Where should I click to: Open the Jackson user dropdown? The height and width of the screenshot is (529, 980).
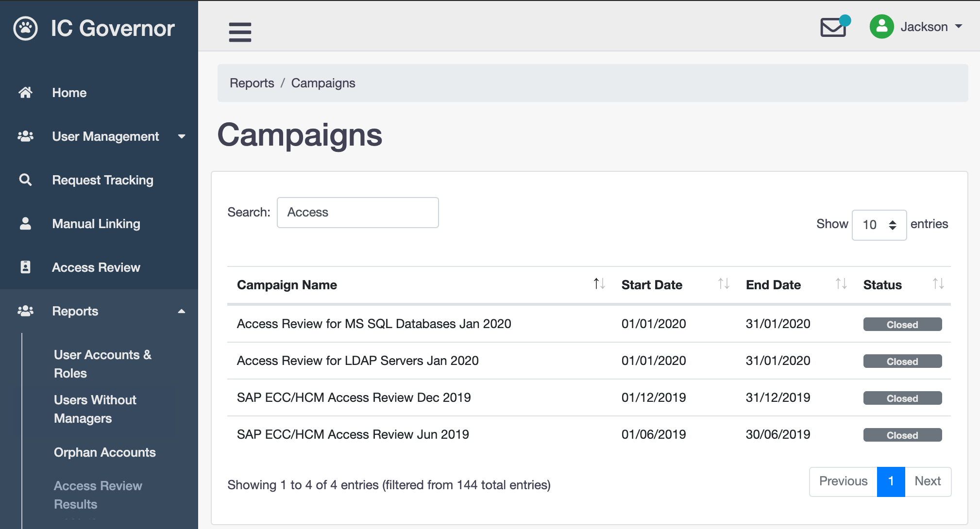coord(931,27)
